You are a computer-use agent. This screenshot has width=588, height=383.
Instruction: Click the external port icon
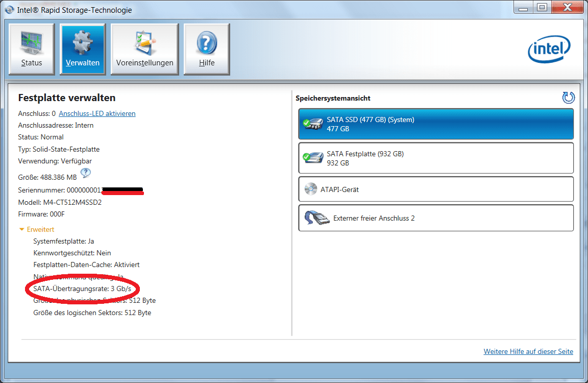pyautogui.click(x=317, y=218)
